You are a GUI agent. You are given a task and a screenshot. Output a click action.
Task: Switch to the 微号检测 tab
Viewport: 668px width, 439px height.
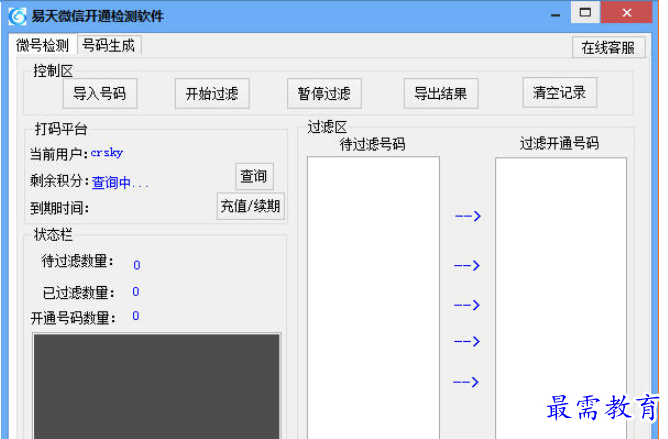tap(42, 45)
